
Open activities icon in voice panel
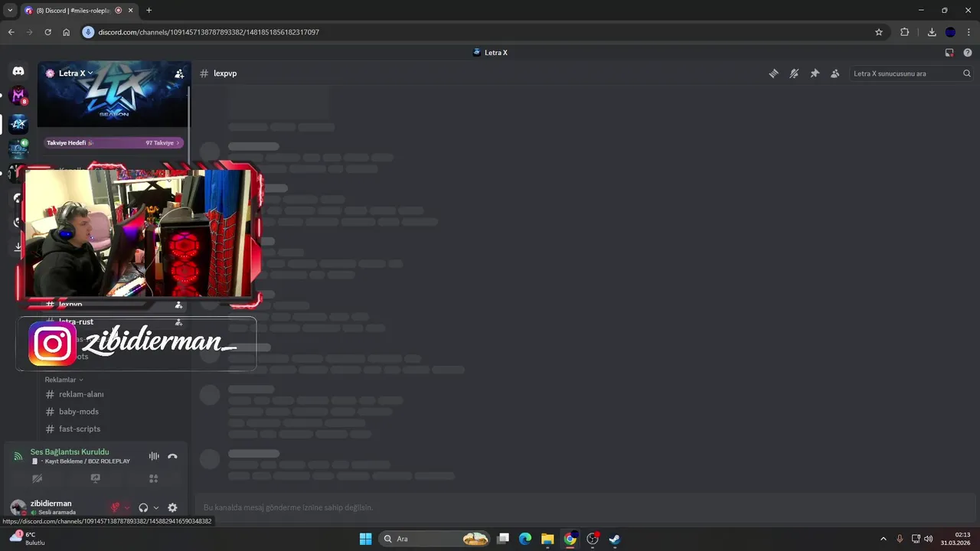point(153,478)
